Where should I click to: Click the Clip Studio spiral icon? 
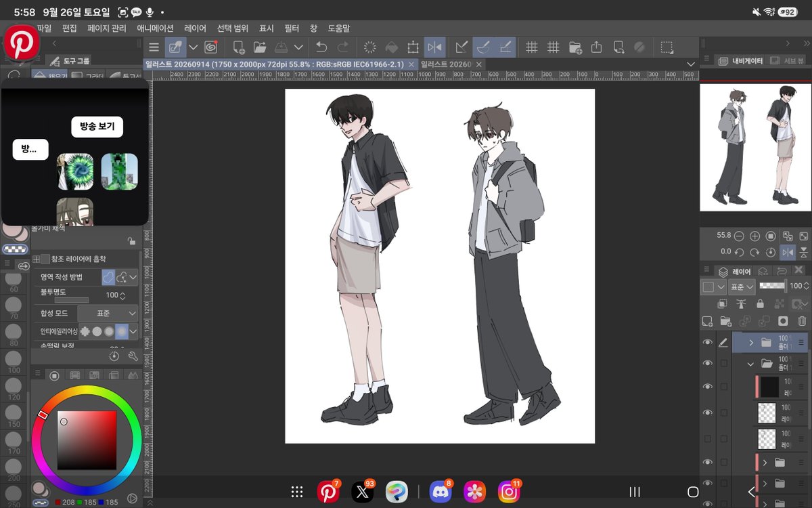pos(211,47)
